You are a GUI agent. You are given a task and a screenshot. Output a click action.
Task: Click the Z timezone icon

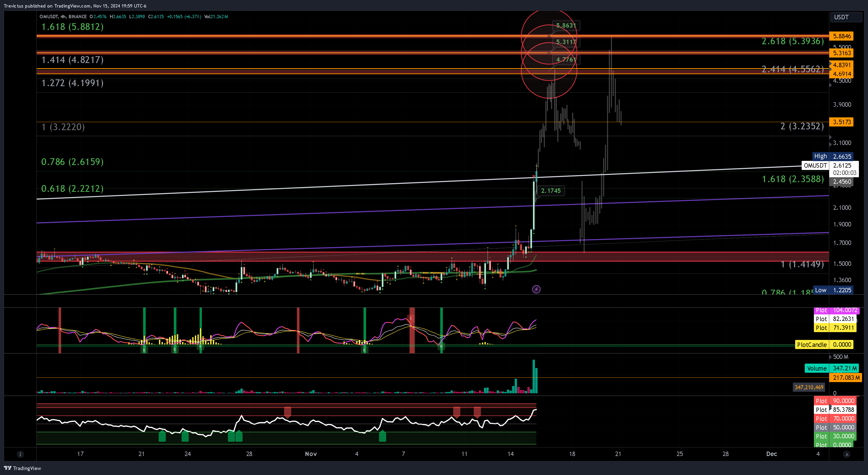point(20,454)
